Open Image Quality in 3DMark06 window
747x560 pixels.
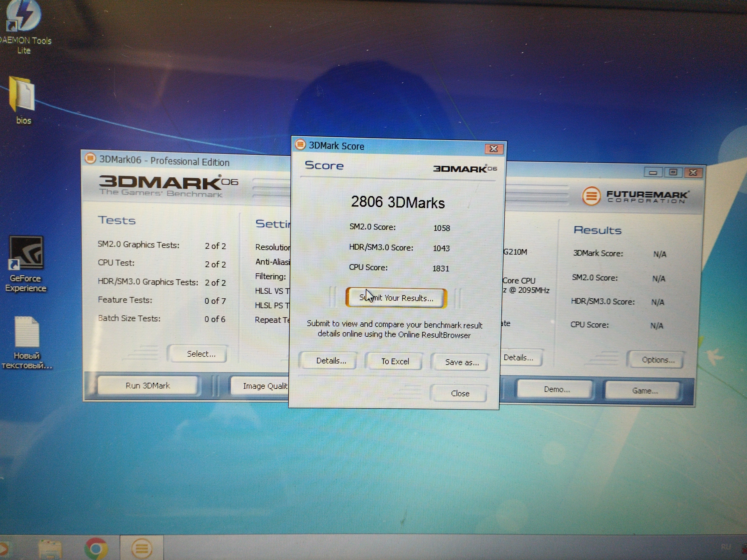(x=260, y=386)
